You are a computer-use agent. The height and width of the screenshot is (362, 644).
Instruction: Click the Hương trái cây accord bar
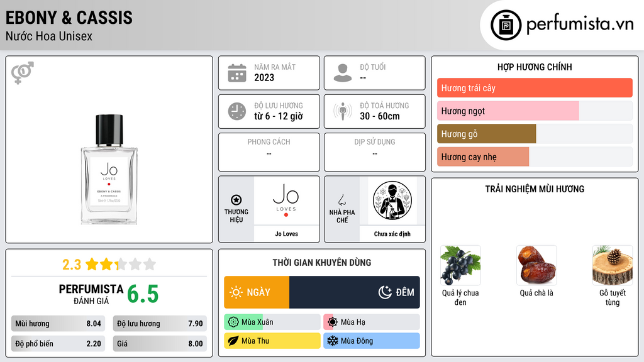535,88
